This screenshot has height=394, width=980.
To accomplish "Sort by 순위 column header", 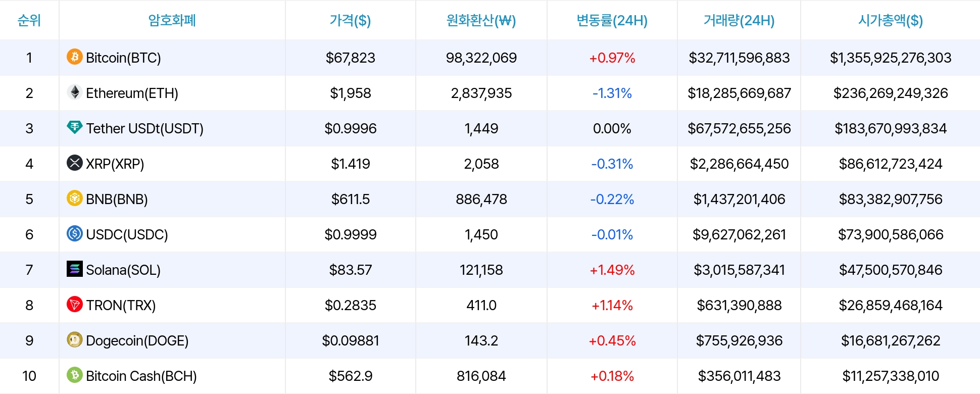I will (29, 20).
